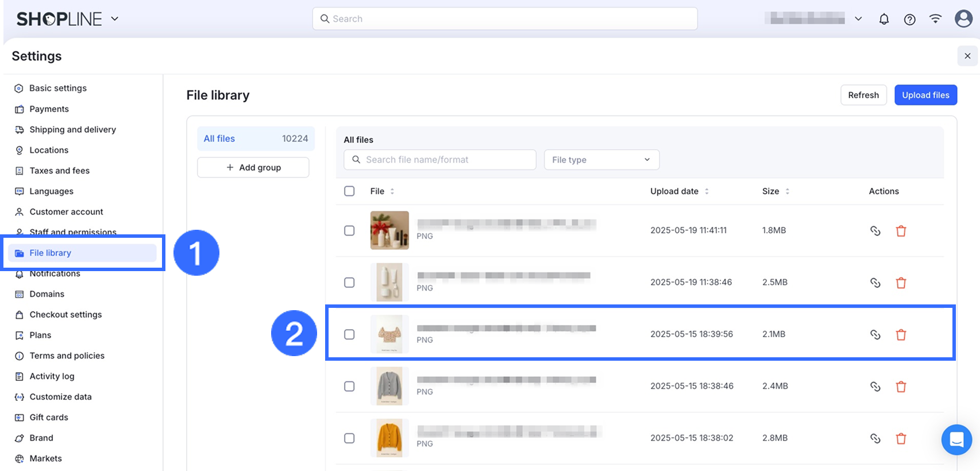Open the File type dropdown
Viewport: 980px width, 471px height.
pyautogui.click(x=601, y=160)
